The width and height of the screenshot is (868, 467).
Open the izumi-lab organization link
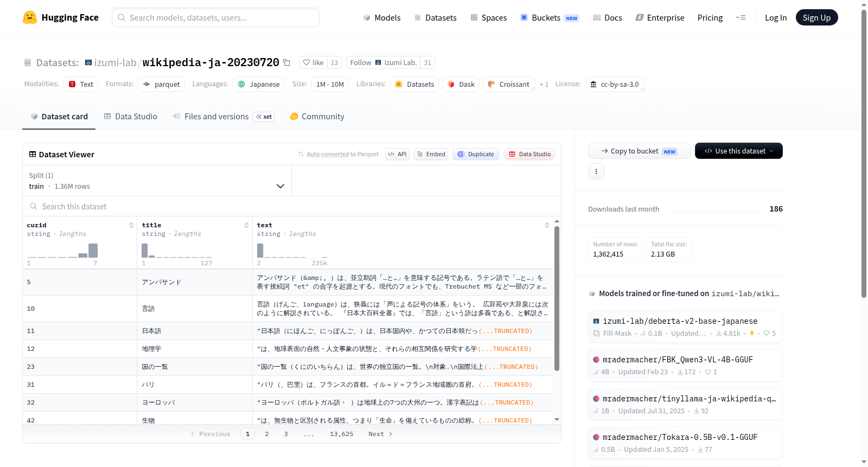click(115, 63)
